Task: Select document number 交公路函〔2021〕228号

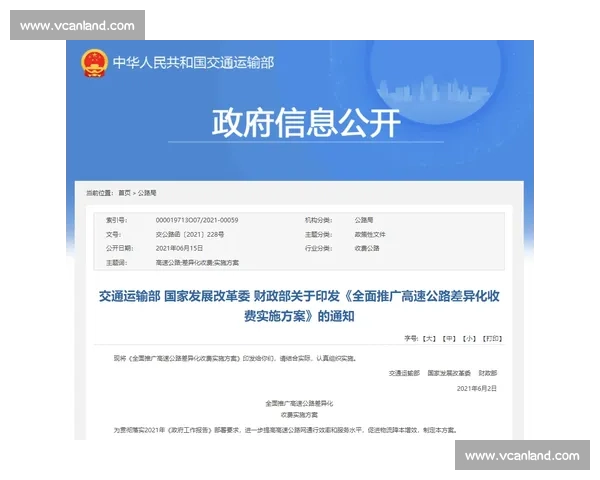Action: (190, 234)
